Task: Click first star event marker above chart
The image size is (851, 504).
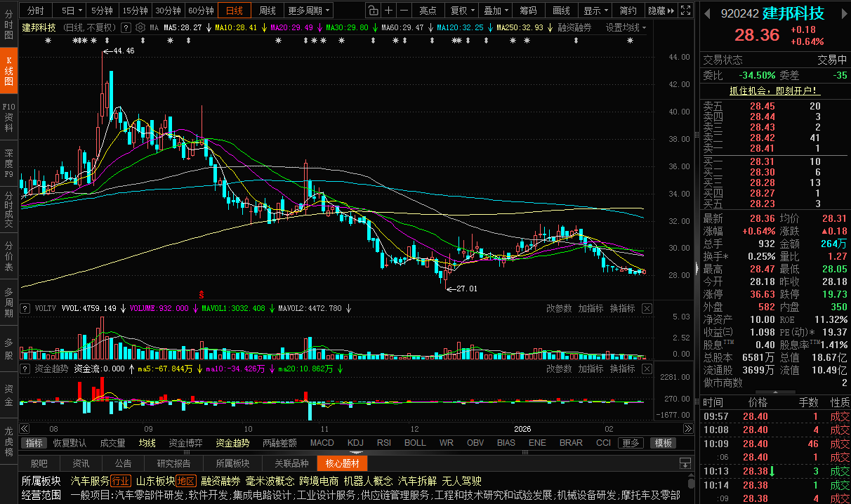Action: click(48, 40)
